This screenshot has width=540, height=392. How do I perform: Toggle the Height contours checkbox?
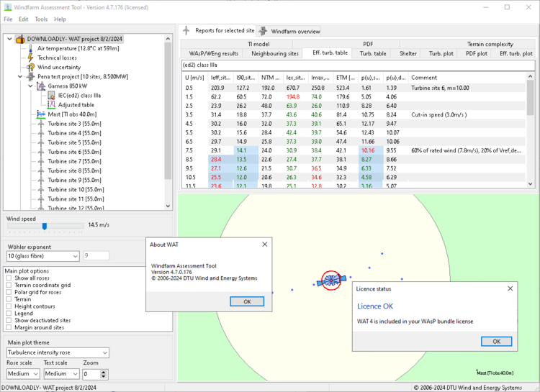pos(9,306)
